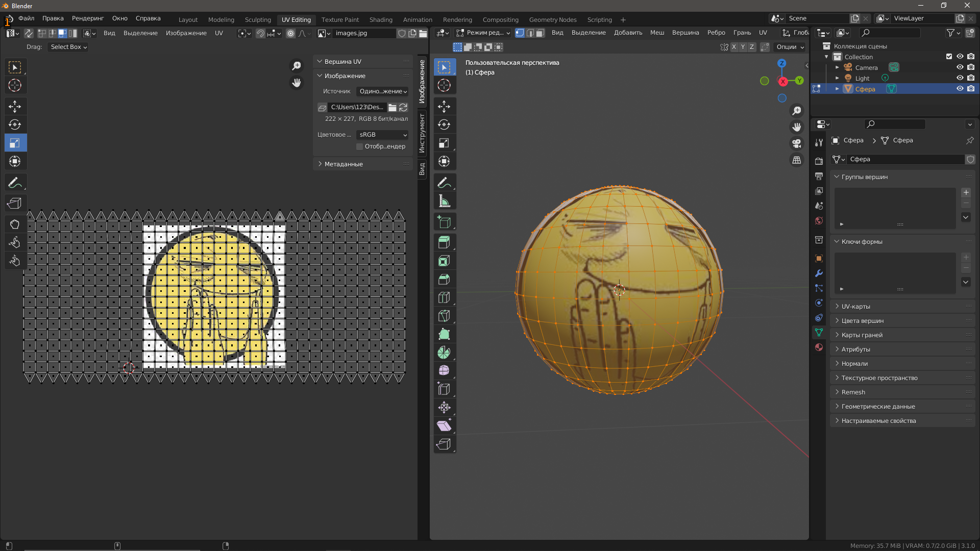Select the Annotate tool in UV editor
Viewport: 980px width, 551px height.
15,183
